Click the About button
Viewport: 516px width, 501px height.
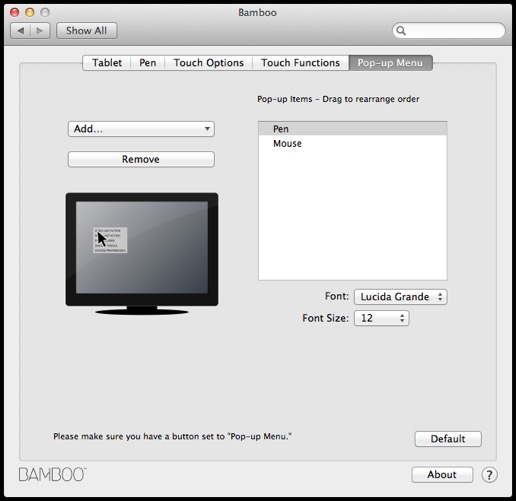pos(442,474)
